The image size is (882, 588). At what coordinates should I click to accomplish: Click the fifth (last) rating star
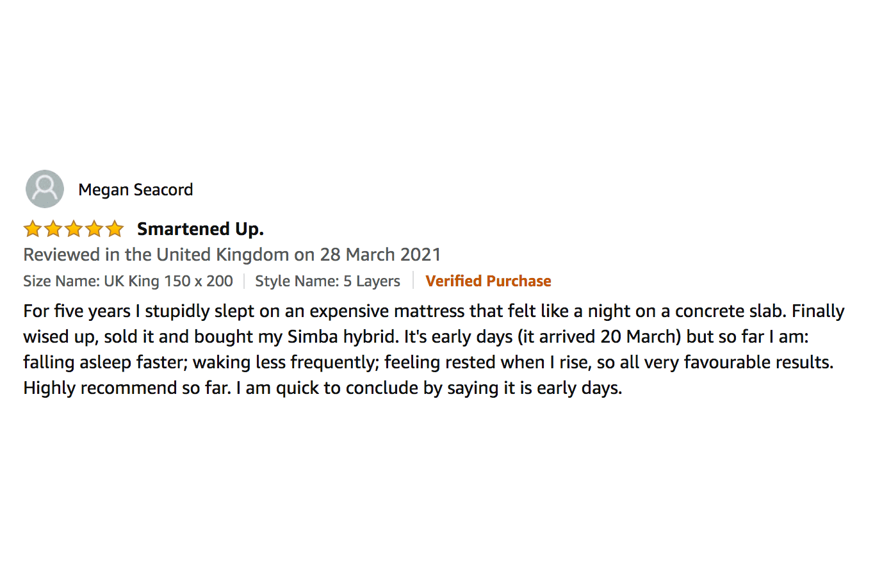click(x=115, y=229)
